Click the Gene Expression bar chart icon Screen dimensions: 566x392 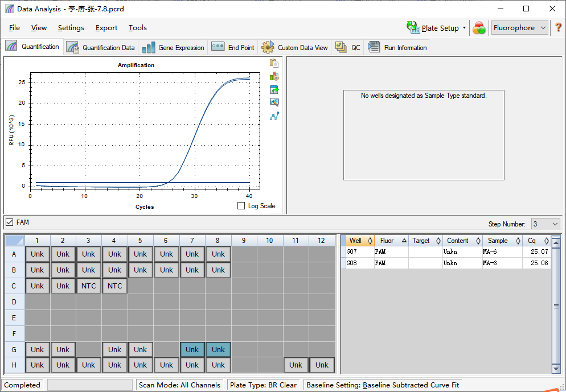pyautogui.click(x=149, y=47)
